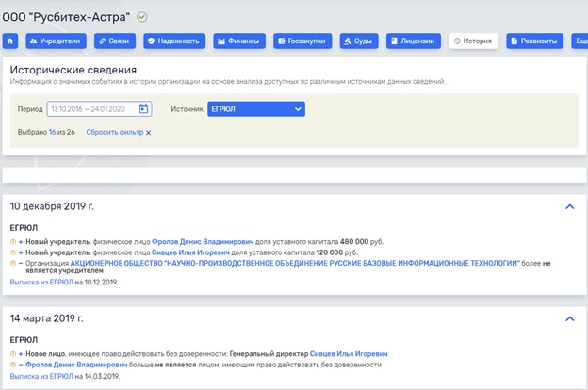Open the Реквизиты tab
Screen dimensions: 588x390
coord(534,41)
